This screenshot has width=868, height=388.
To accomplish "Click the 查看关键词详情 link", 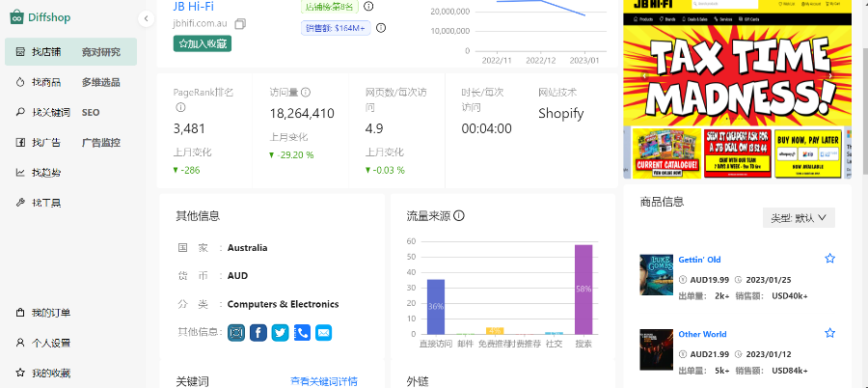I will (324, 381).
